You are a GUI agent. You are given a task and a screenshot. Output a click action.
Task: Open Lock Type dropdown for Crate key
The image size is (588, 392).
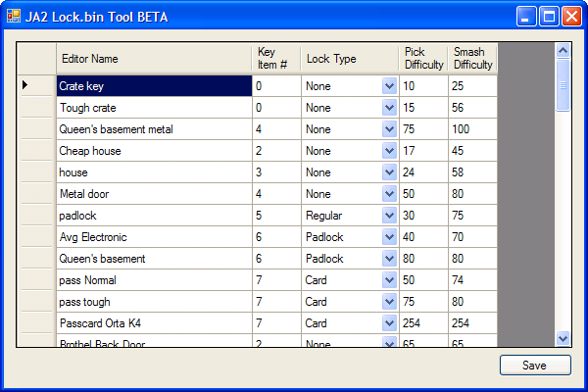[389, 86]
